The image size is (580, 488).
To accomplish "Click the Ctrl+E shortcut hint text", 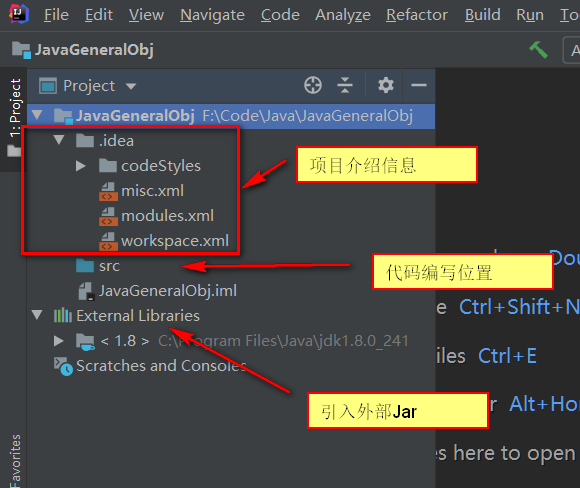I will 508,356.
